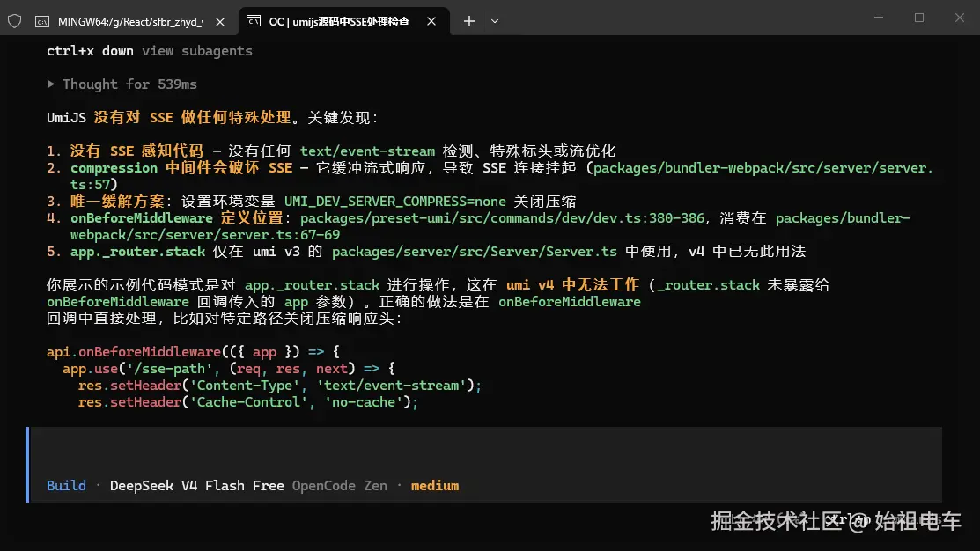Click 'onBeforeMiddleware 定义位置' heading in item 4
Screen dimensions: 980x551
(177, 218)
